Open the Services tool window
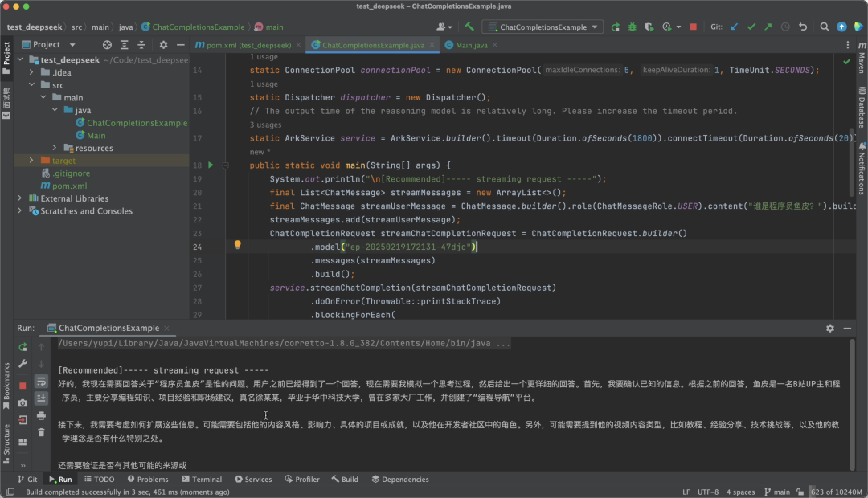 pyautogui.click(x=253, y=480)
